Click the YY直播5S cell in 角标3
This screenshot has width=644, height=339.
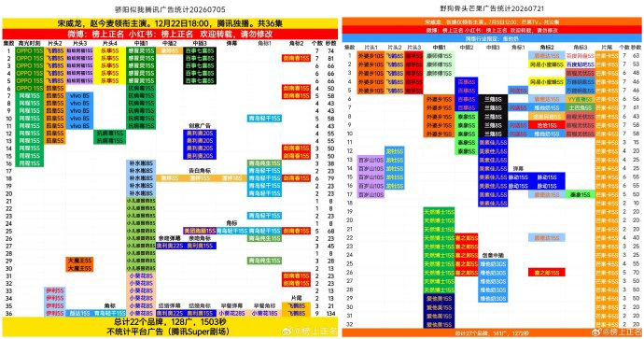(x=580, y=99)
